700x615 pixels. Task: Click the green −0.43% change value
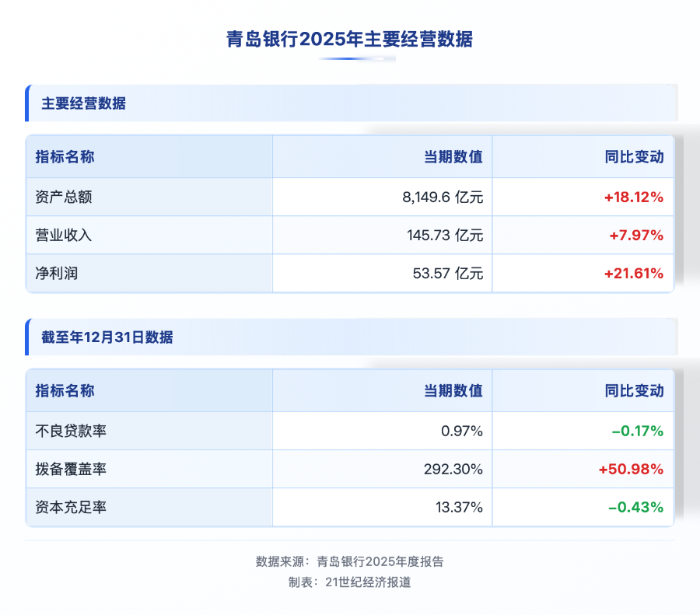(635, 508)
